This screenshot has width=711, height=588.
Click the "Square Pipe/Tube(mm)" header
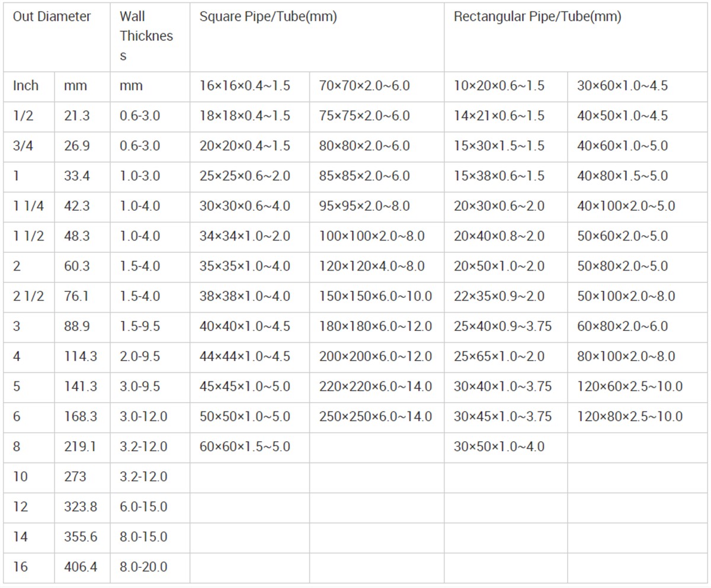point(268,17)
